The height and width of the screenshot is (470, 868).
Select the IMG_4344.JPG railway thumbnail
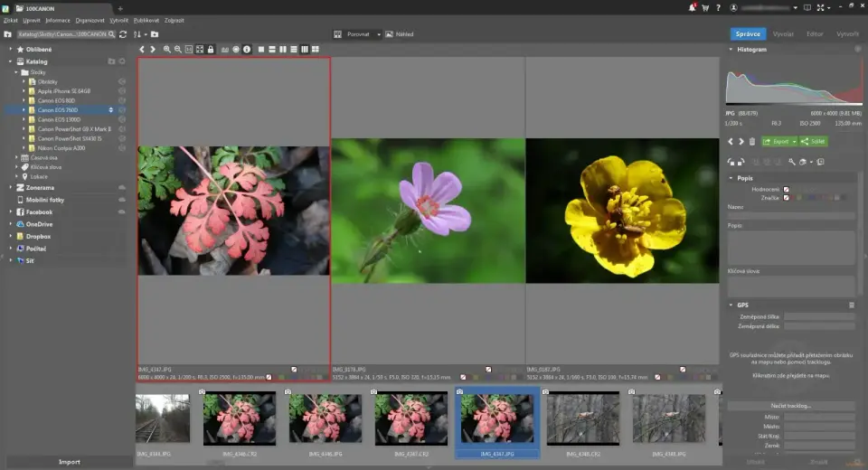(163, 418)
